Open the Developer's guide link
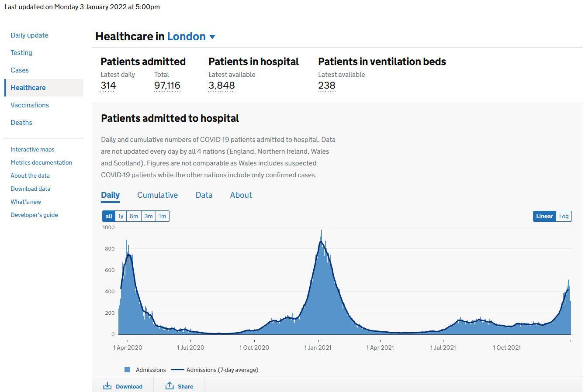 [34, 215]
